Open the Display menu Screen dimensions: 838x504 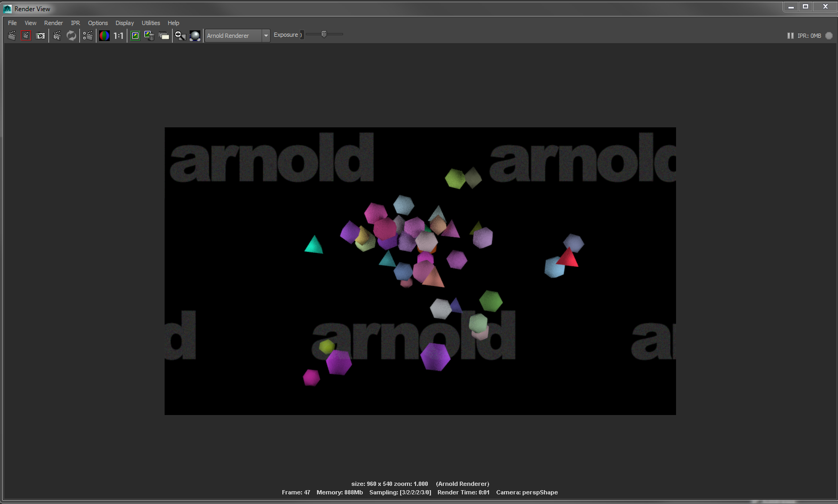tap(125, 23)
